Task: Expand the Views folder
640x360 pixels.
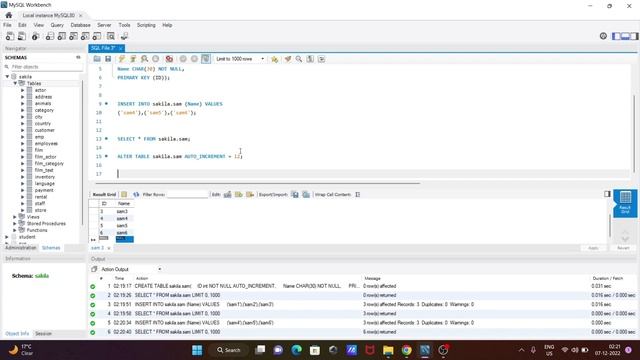Action: point(15,217)
